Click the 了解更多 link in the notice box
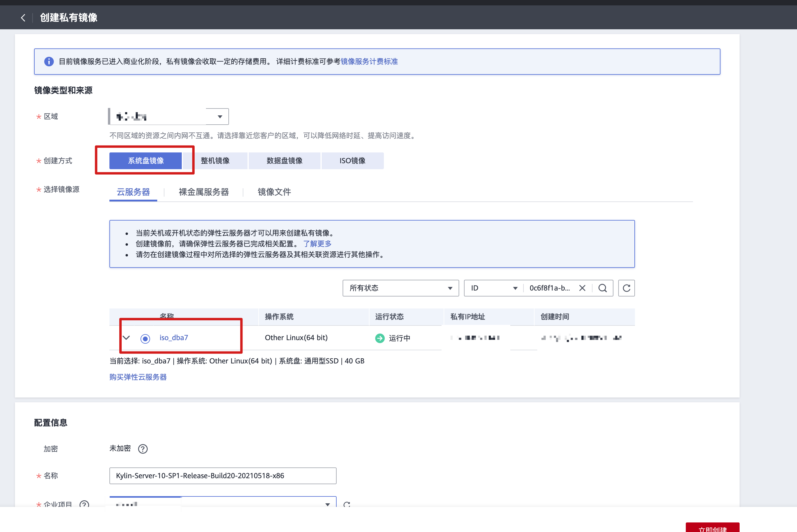Viewport: 797px width, 532px height. coord(317,243)
